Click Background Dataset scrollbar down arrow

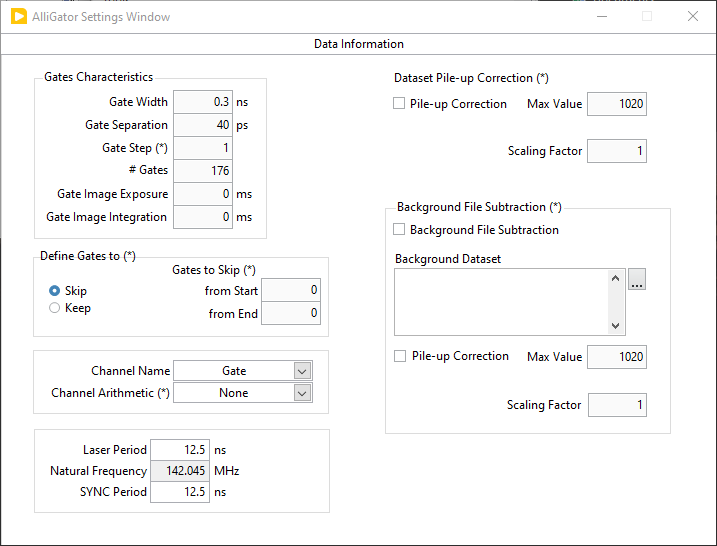615,326
